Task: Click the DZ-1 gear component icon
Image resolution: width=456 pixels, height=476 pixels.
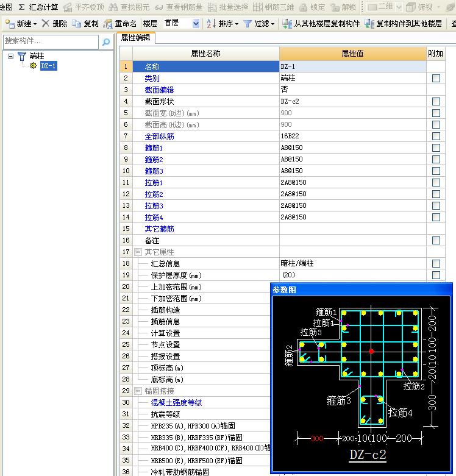Action: point(33,66)
